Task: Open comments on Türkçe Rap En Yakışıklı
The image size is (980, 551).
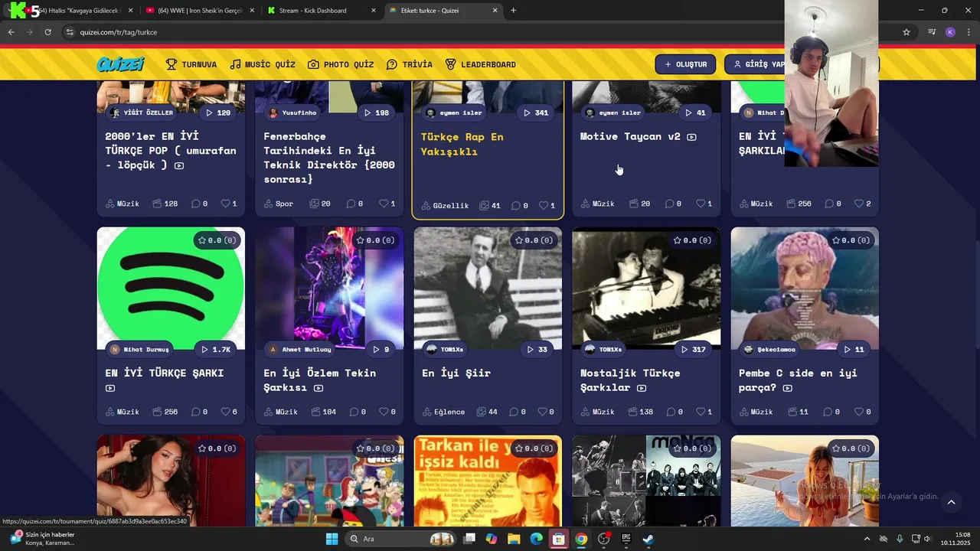Action: tap(519, 205)
